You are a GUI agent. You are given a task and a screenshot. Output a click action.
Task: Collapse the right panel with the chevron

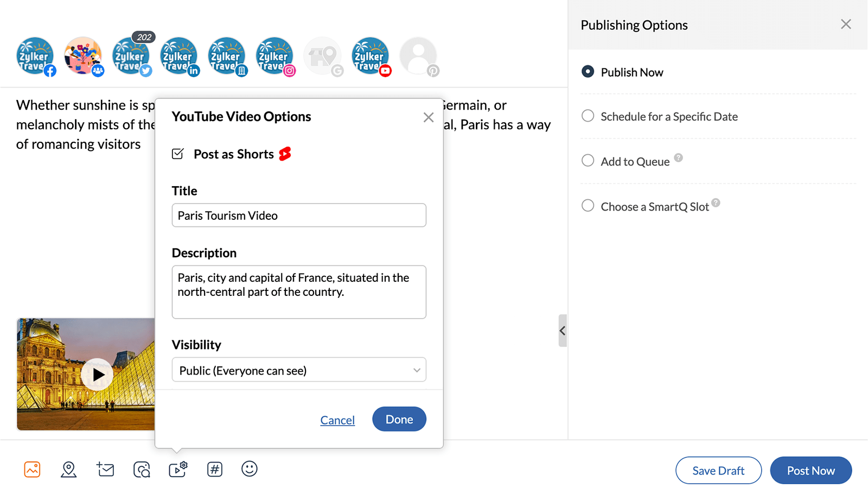click(563, 331)
